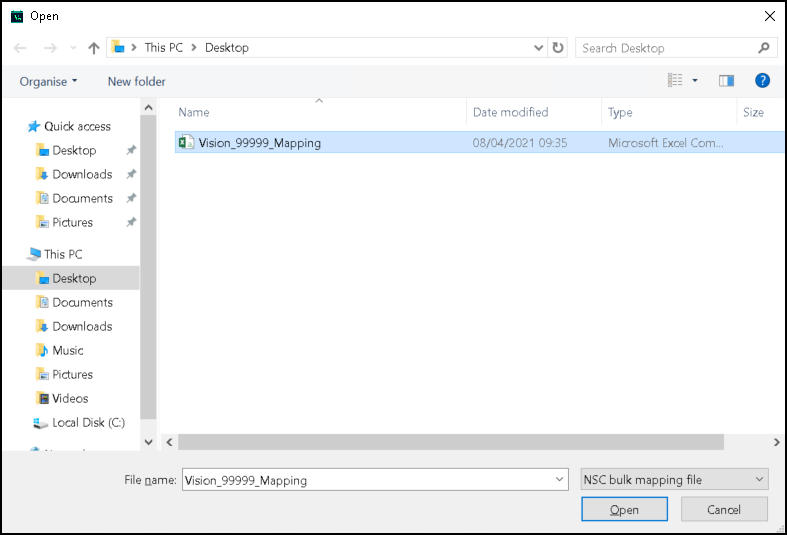Select the Vision_99999_Mapping Excel file
The width and height of the screenshot is (787, 535).
pyautogui.click(x=259, y=143)
